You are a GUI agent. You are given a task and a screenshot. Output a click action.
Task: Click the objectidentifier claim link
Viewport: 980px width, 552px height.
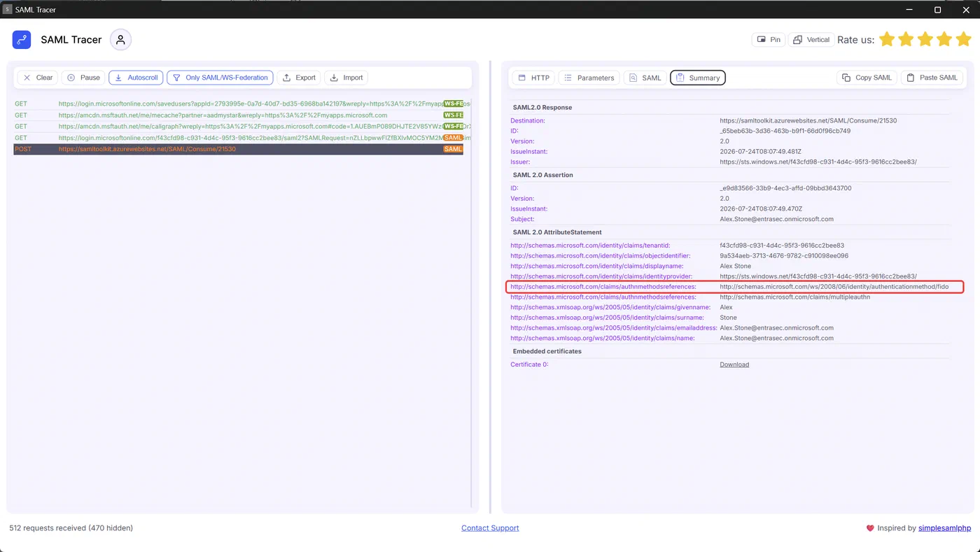[601, 256]
